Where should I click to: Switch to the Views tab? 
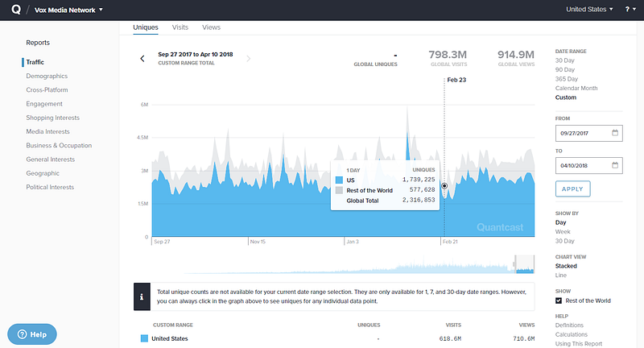point(211,27)
